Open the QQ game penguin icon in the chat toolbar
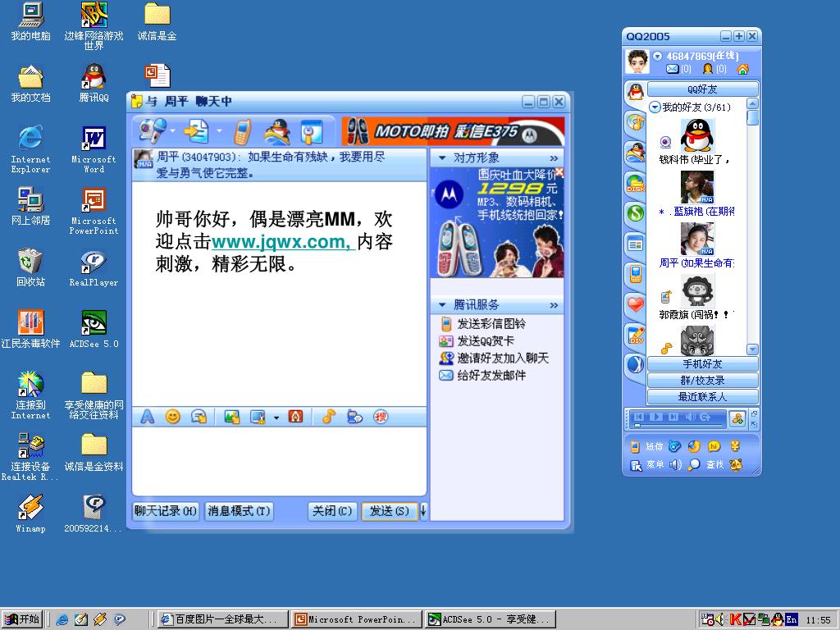The width and height of the screenshot is (840, 630). pyautogui.click(x=277, y=132)
